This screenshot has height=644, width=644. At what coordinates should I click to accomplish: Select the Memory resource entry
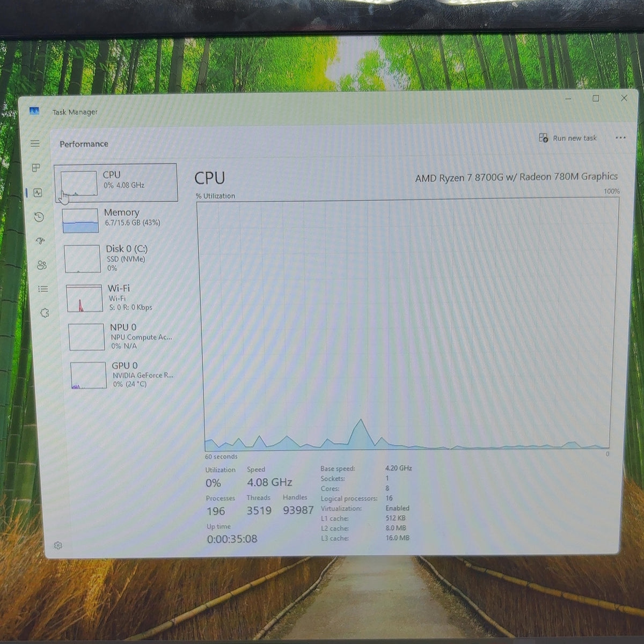tap(118, 220)
